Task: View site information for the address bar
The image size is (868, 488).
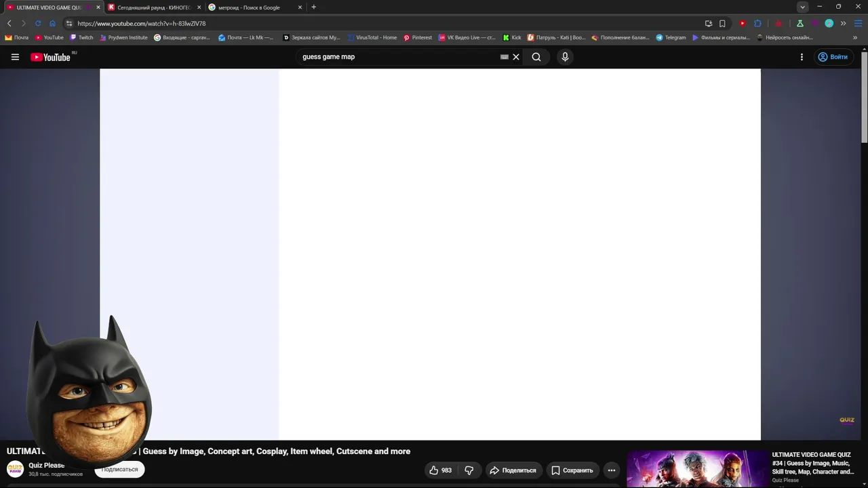Action: 69,23
